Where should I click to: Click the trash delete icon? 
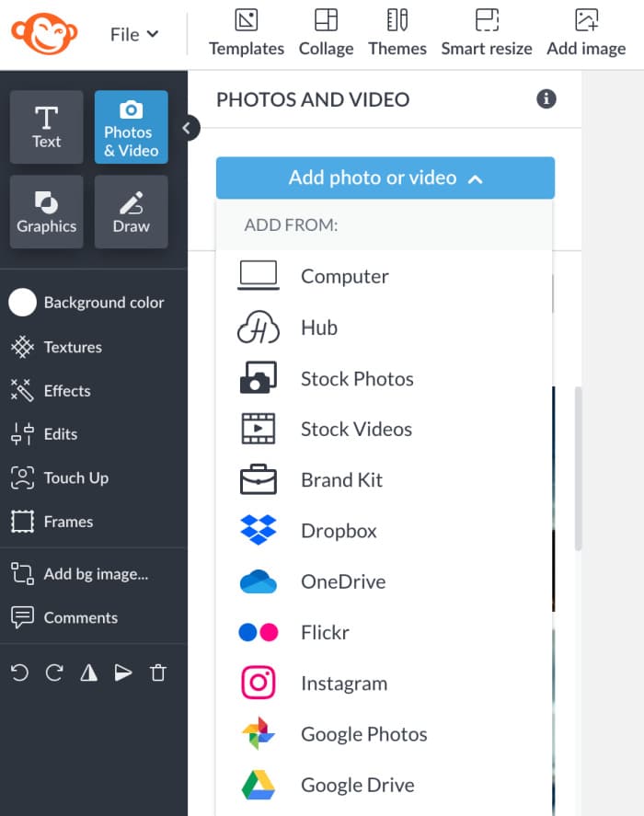pyautogui.click(x=158, y=672)
